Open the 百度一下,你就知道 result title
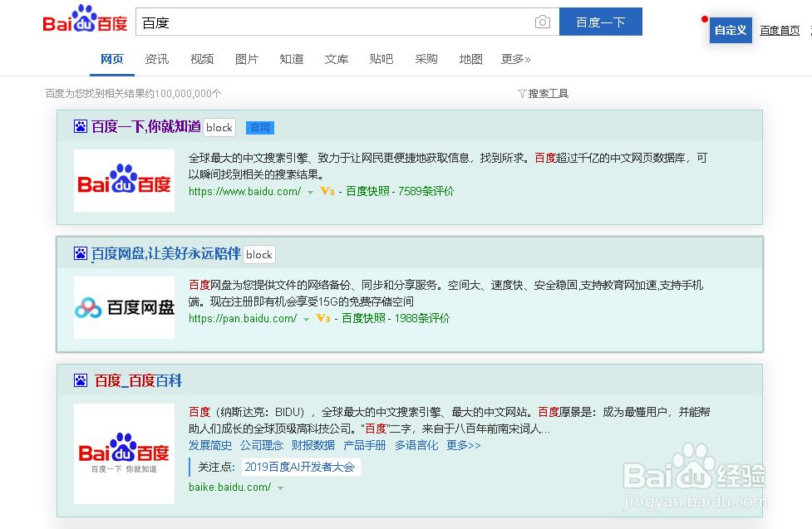Image resolution: width=812 pixels, height=529 pixels. 146,126
